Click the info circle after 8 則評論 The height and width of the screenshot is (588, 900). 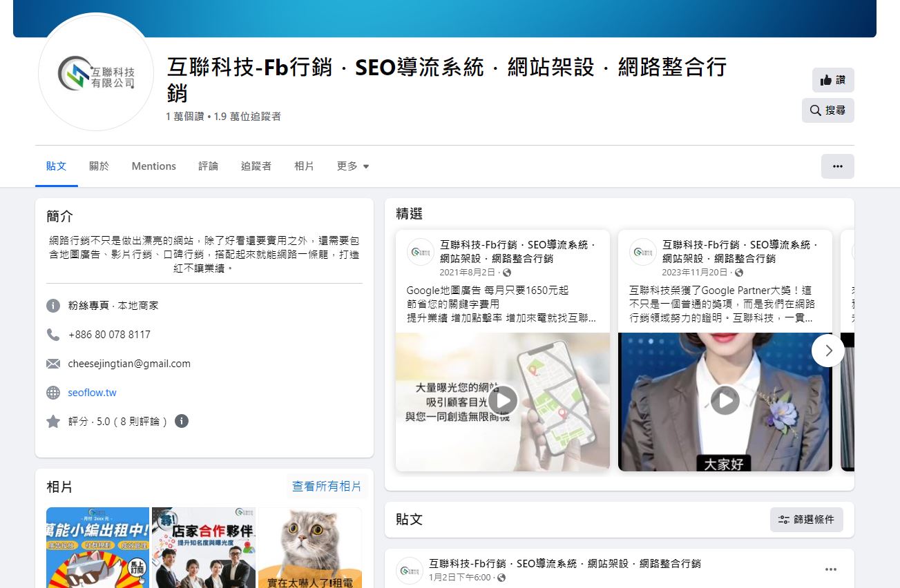click(x=182, y=421)
